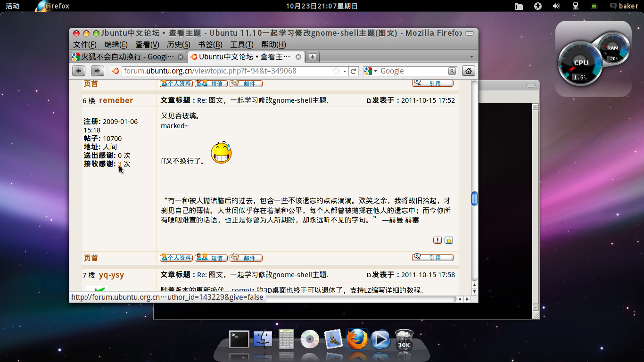Viewport: 644px width, 362px height.
Task: Open Terminal from the dock
Action: 239,339
